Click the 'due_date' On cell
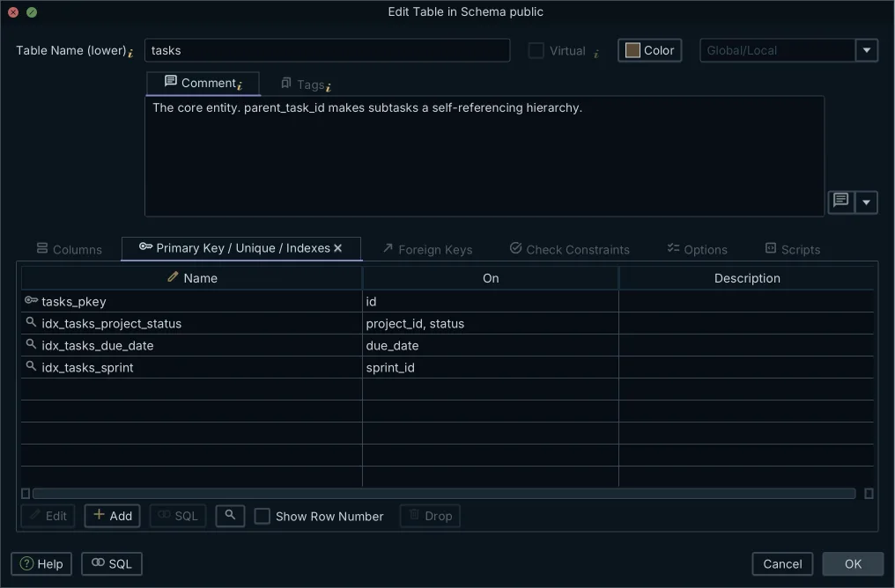Viewport: 895px width, 588px height. click(491, 345)
